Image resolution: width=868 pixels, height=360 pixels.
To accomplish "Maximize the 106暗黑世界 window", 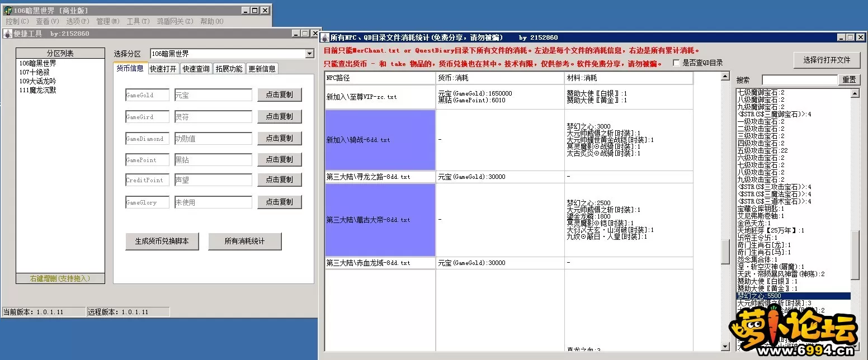I will (x=254, y=11).
